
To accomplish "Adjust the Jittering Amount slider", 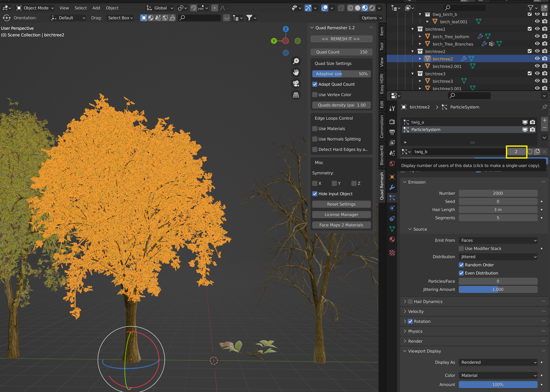I will (498, 289).
